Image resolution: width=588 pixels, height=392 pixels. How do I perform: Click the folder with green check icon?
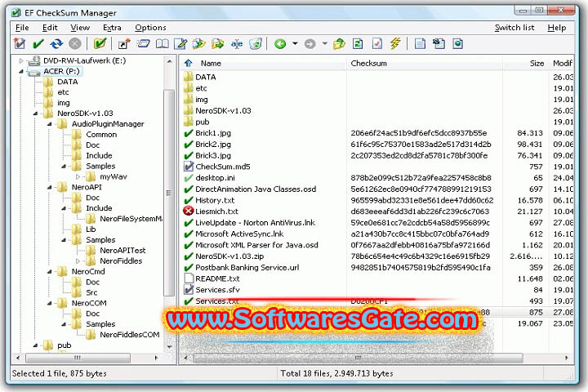[x=100, y=44]
